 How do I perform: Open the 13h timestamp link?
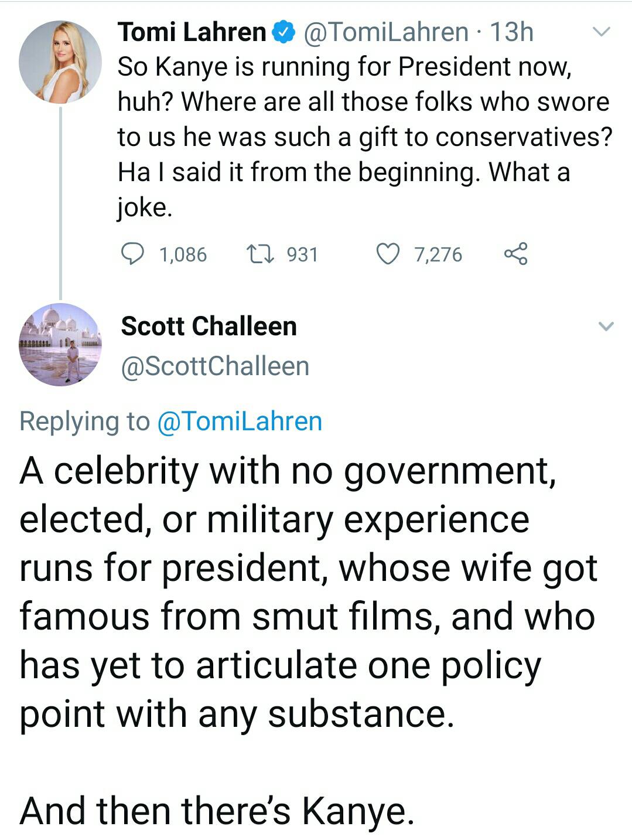[511, 32]
